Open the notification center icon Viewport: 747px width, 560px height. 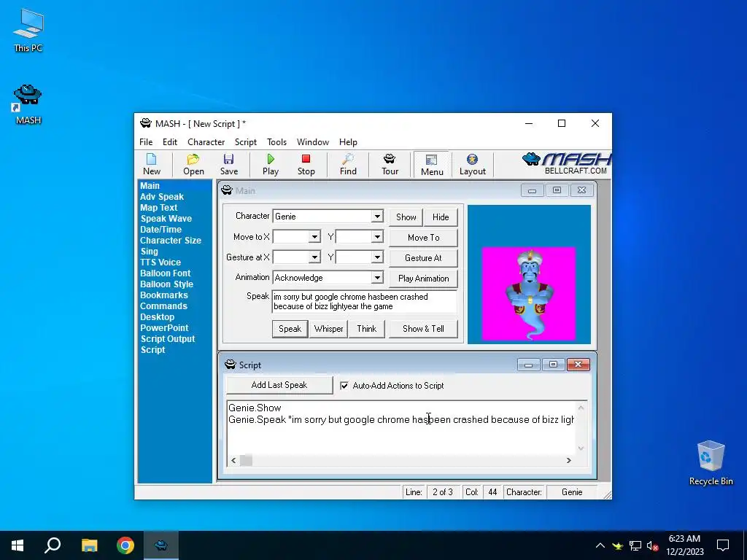[x=723, y=545]
